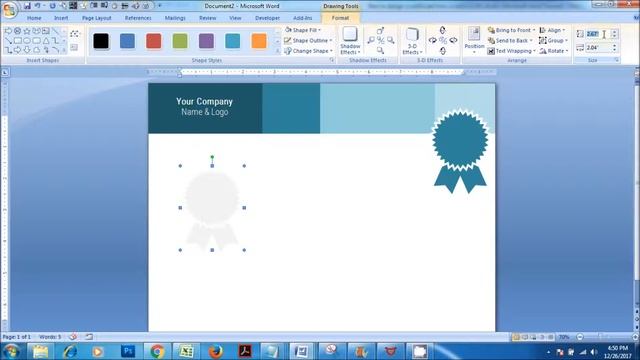Expand Shadow Effects gallery

click(x=350, y=41)
